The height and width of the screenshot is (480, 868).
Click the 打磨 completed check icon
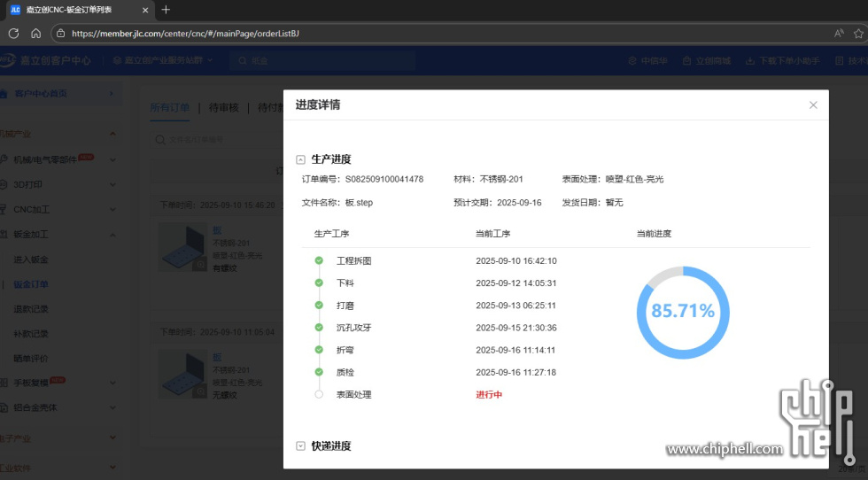[x=319, y=305]
